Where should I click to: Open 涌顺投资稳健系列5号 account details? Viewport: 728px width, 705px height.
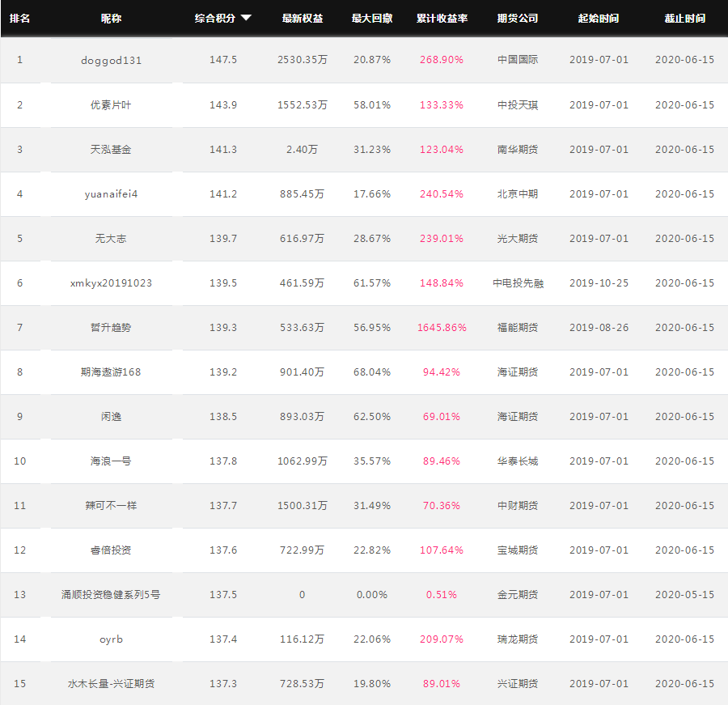[x=111, y=595]
